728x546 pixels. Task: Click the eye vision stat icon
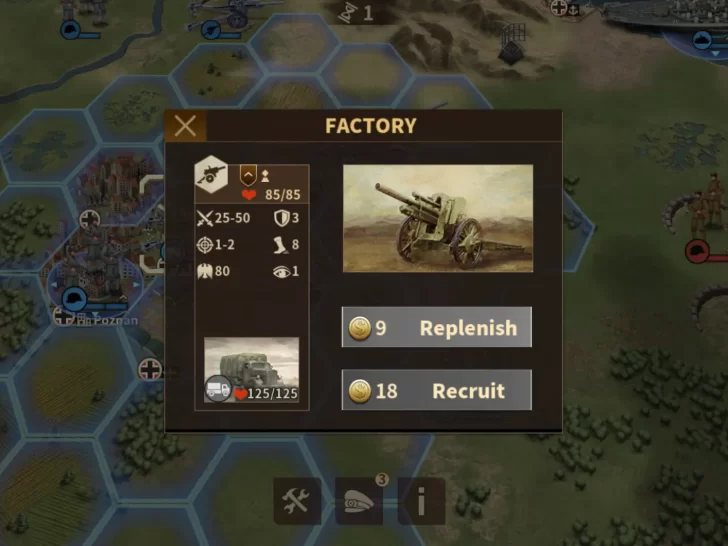(281, 272)
